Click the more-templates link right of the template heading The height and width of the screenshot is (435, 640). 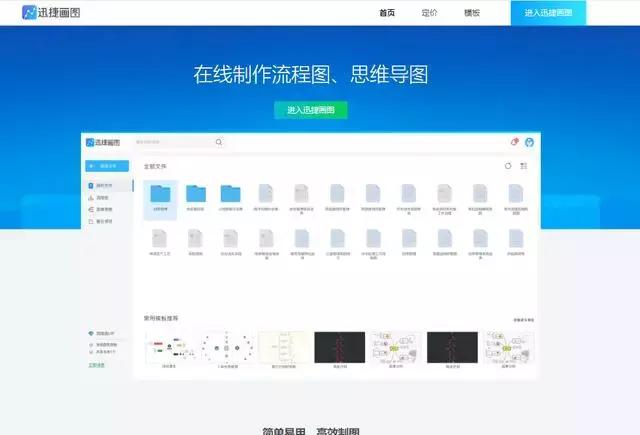[x=524, y=320]
